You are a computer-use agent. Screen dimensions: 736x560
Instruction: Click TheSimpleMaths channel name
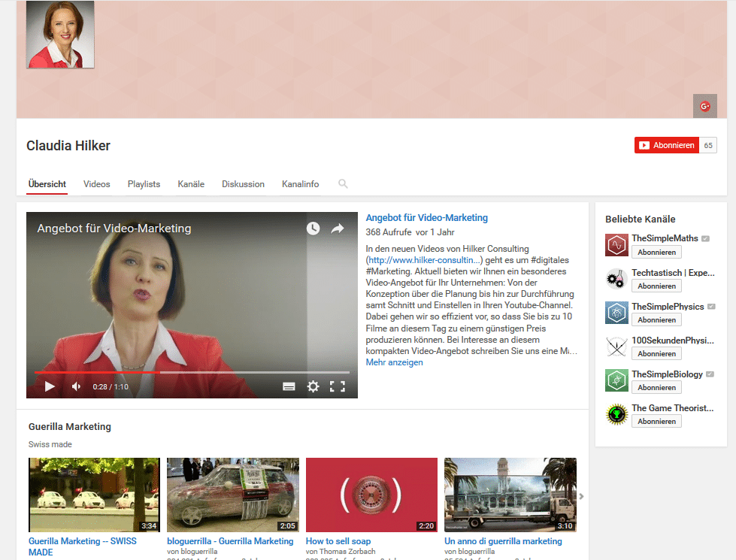(x=665, y=238)
